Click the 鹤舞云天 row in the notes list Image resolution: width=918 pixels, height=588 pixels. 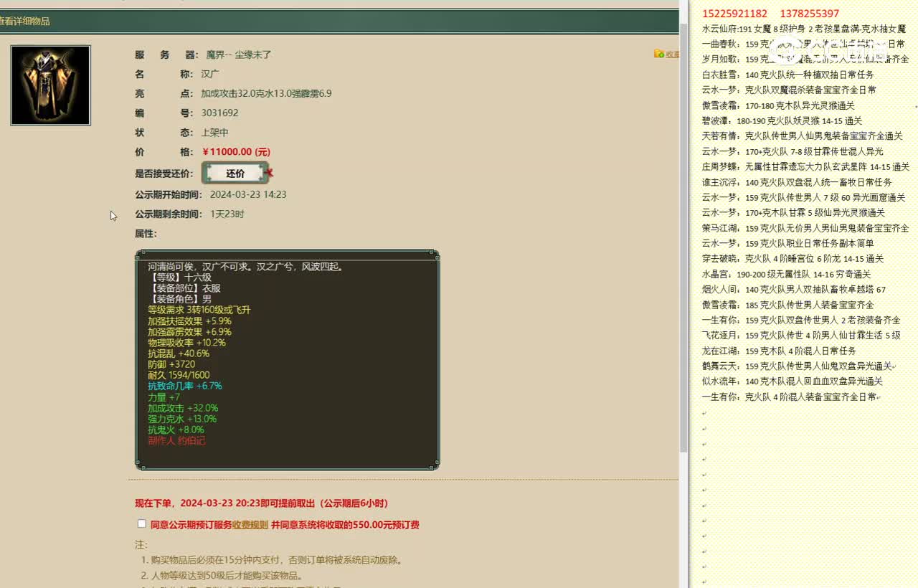(x=798, y=366)
